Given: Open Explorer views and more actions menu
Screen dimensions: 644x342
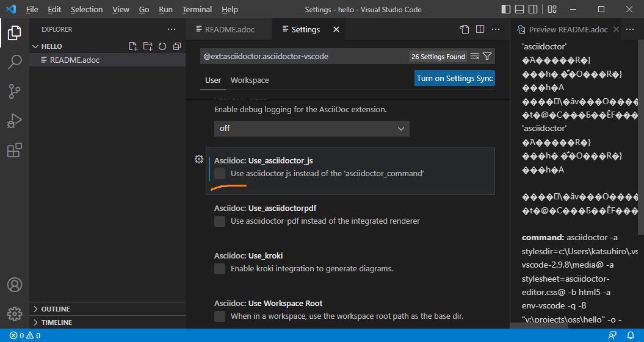Looking at the screenshot, I should [x=172, y=29].
